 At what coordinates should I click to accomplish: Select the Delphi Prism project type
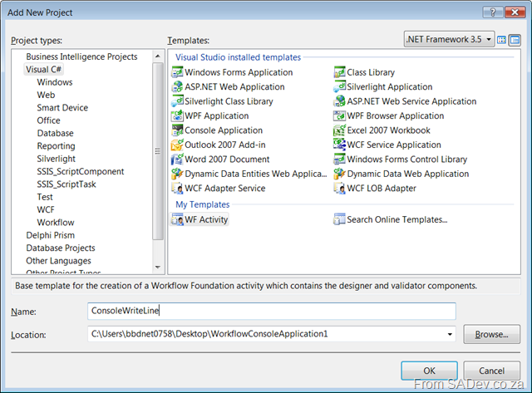click(50, 235)
